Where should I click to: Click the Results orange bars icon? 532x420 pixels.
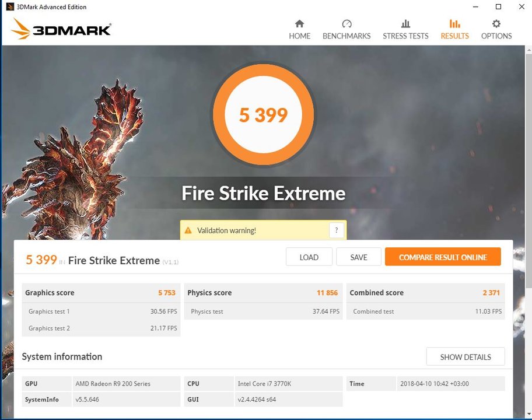[x=454, y=24]
